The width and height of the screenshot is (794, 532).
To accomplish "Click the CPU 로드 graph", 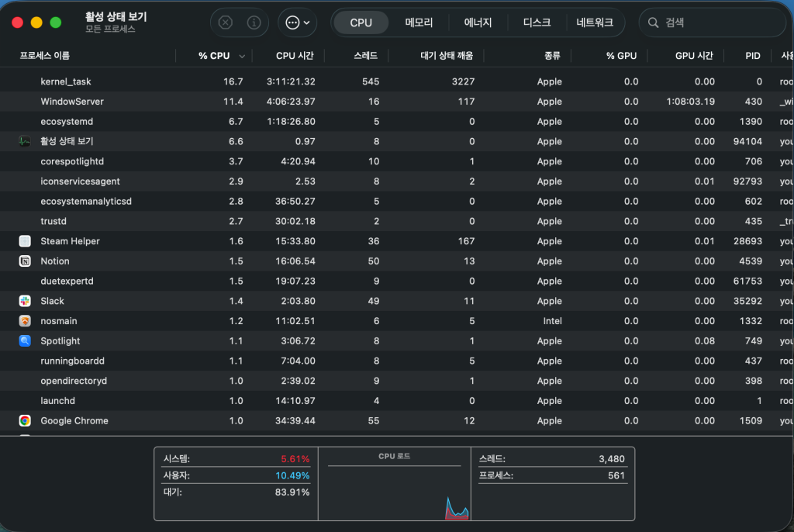I will click(395, 483).
